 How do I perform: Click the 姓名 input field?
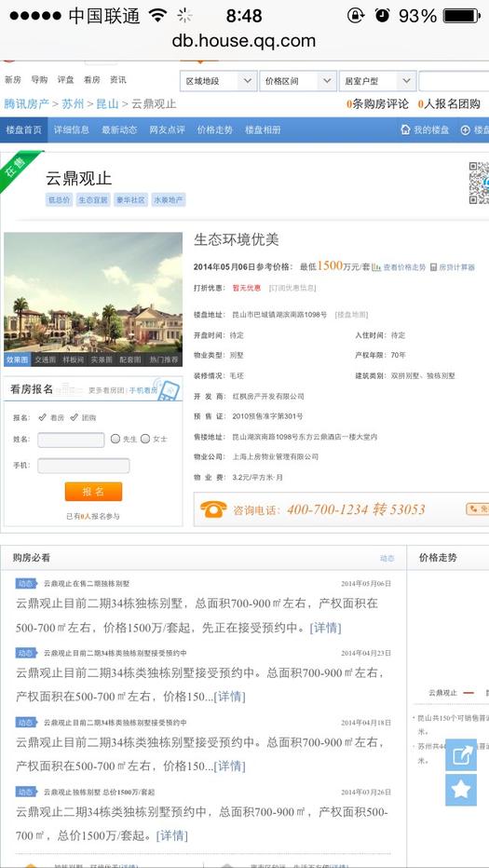[x=71, y=441]
